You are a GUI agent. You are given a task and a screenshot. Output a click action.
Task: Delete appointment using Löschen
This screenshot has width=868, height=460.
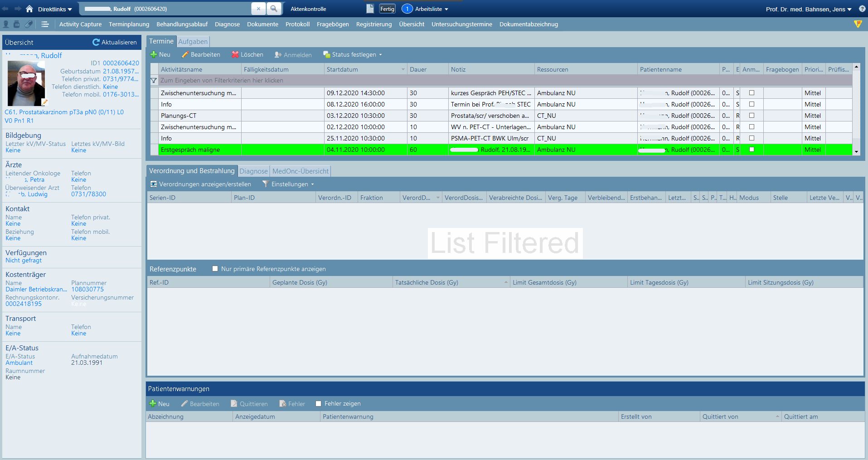pos(247,55)
